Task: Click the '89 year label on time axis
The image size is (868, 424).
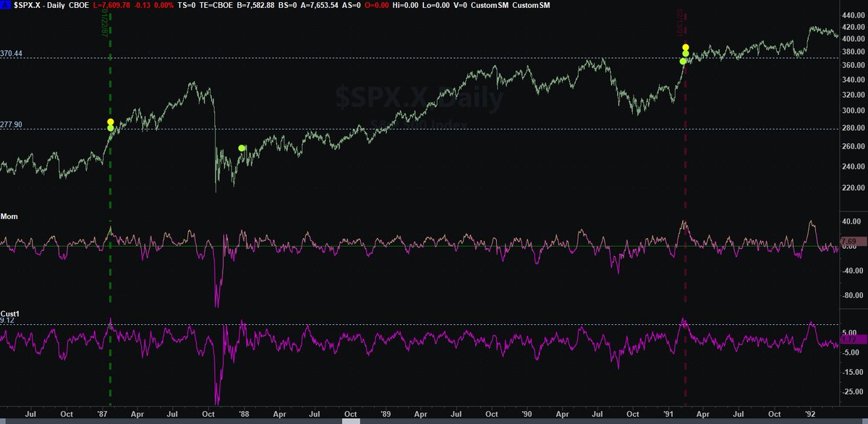Action: click(x=386, y=415)
